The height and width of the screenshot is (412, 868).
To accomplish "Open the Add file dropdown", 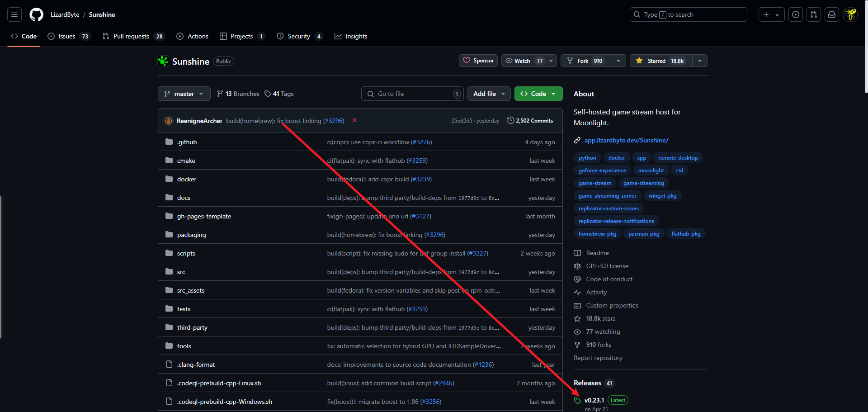I will point(489,94).
